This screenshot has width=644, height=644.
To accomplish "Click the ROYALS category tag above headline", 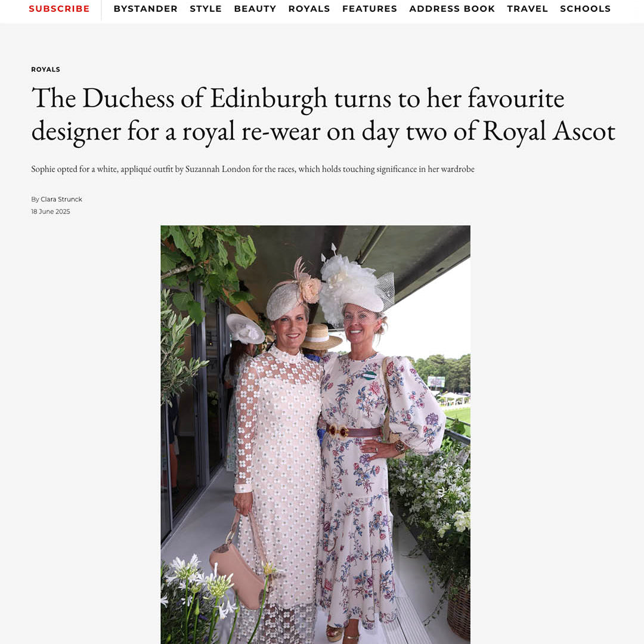I will (x=45, y=69).
